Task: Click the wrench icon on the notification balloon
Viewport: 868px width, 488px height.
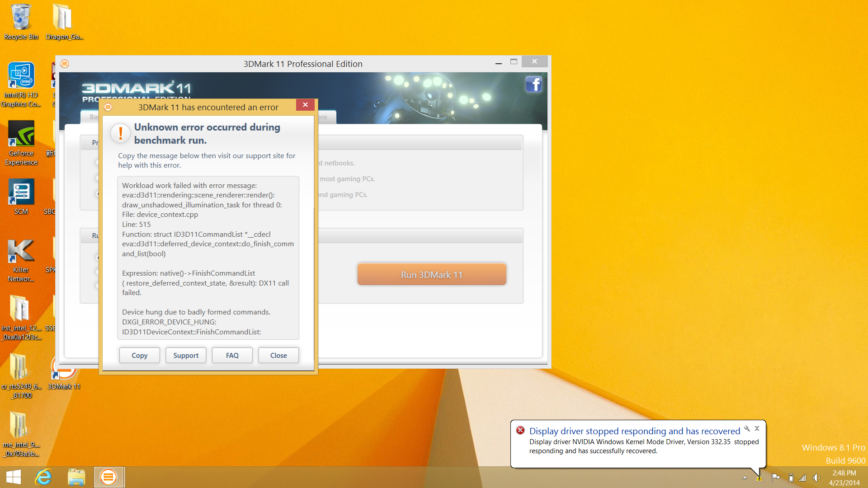Action: tap(747, 428)
